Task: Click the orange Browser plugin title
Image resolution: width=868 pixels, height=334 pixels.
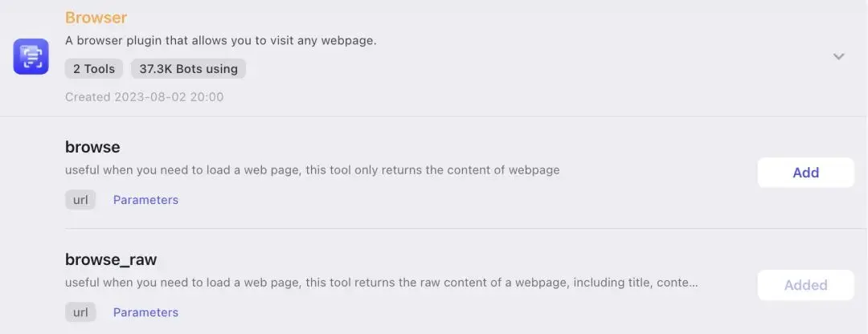Action: pyautogui.click(x=96, y=18)
